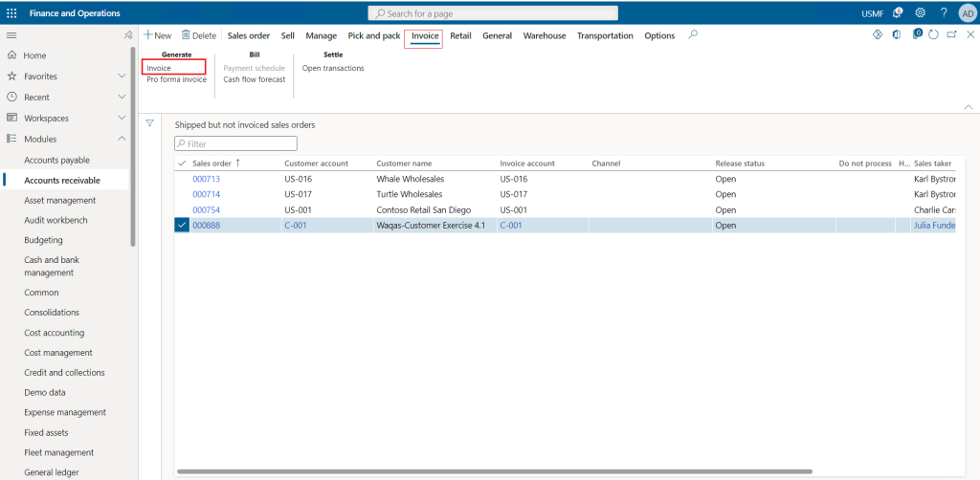Open General ledger module
Image resolution: width=980 pixels, height=480 pixels.
coord(52,472)
